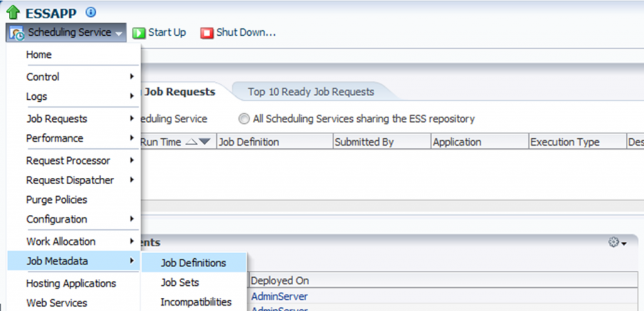
Task: Select Job Sets in Job Metadata submenu
Action: pos(180,283)
